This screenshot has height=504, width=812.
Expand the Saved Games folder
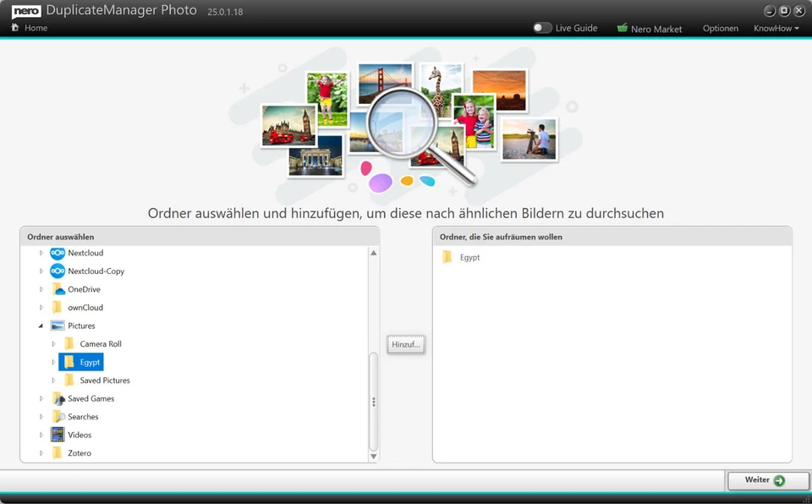coord(41,398)
